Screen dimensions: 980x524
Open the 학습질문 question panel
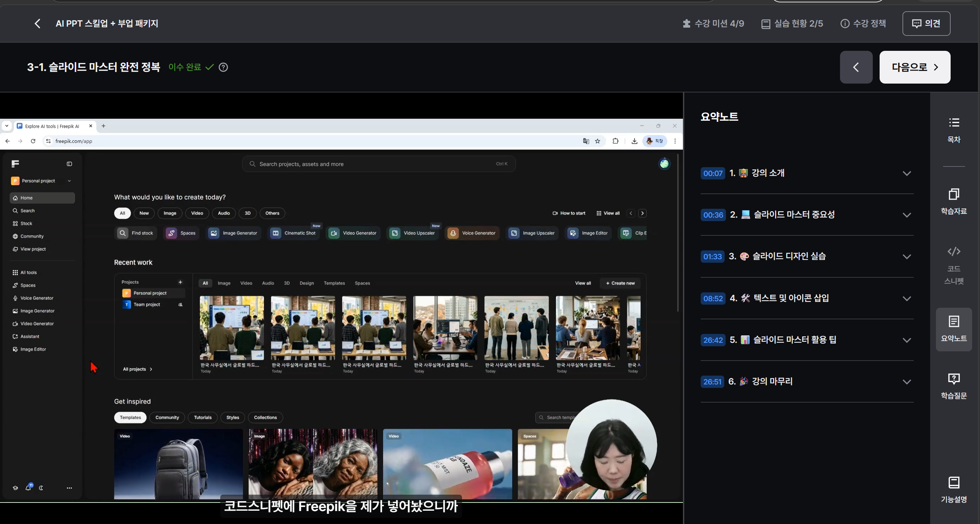coord(954,386)
